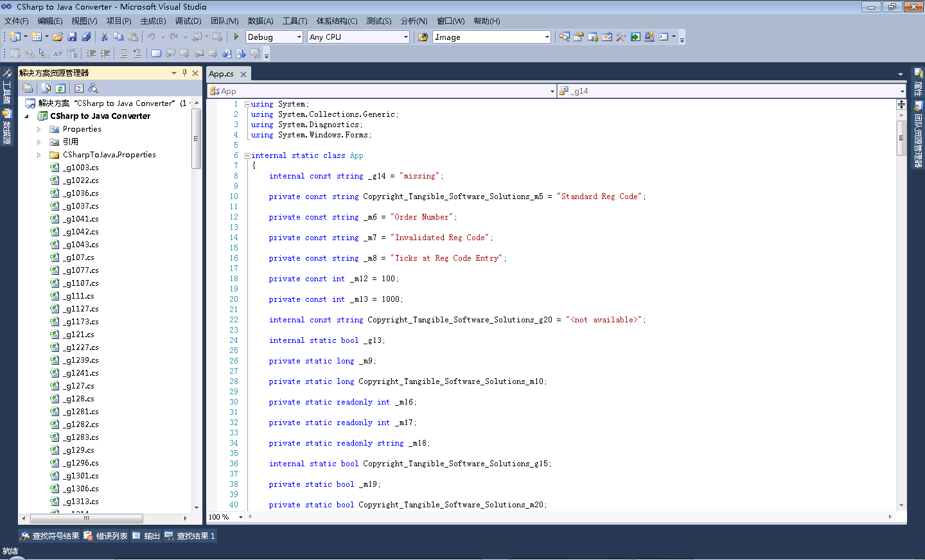Open Properties Window toolbar icon
Screen dimensions: 925x560
(578, 37)
